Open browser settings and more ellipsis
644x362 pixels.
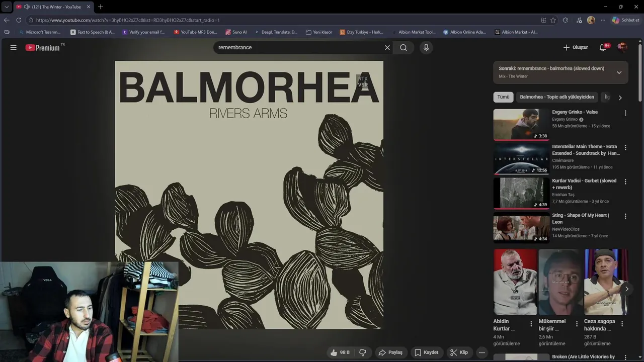[x=602, y=20]
